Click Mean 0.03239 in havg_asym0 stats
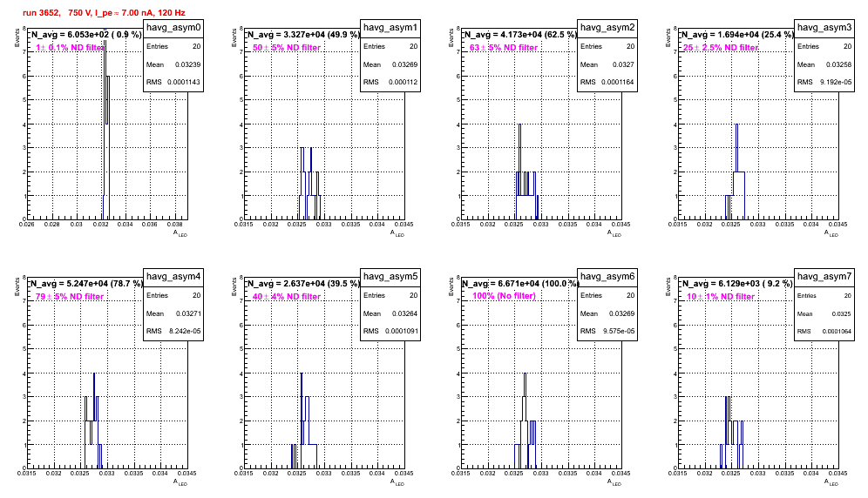The image size is (868, 498). tap(173, 64)
